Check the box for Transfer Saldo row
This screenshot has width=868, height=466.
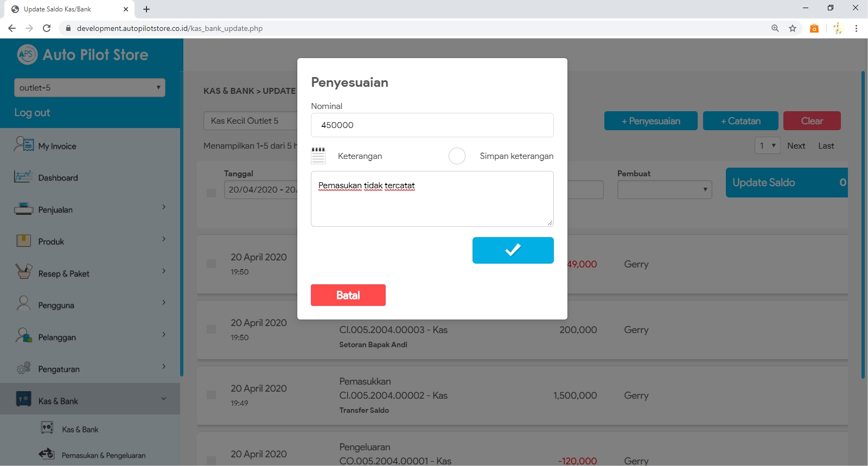coord(211,395)
